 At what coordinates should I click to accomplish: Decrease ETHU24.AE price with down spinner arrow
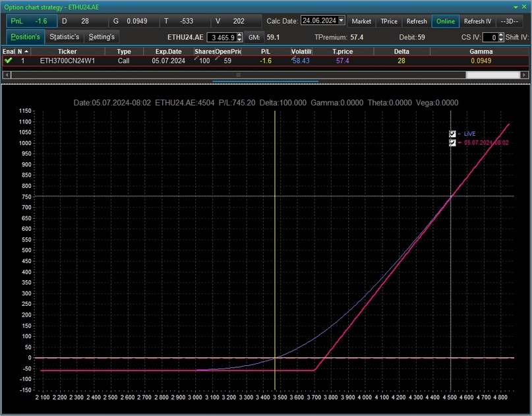pyautogui.click(x=239, y=40)
